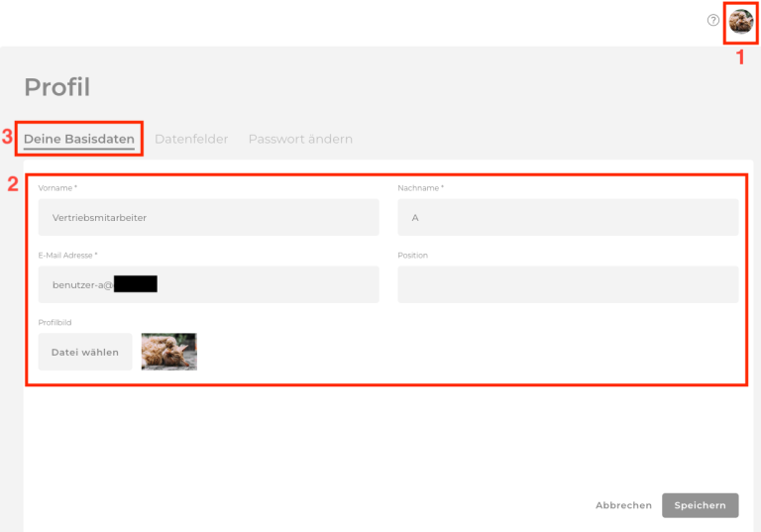
Task: Save the profile with Speichern
Action: (x=700, y=505)
